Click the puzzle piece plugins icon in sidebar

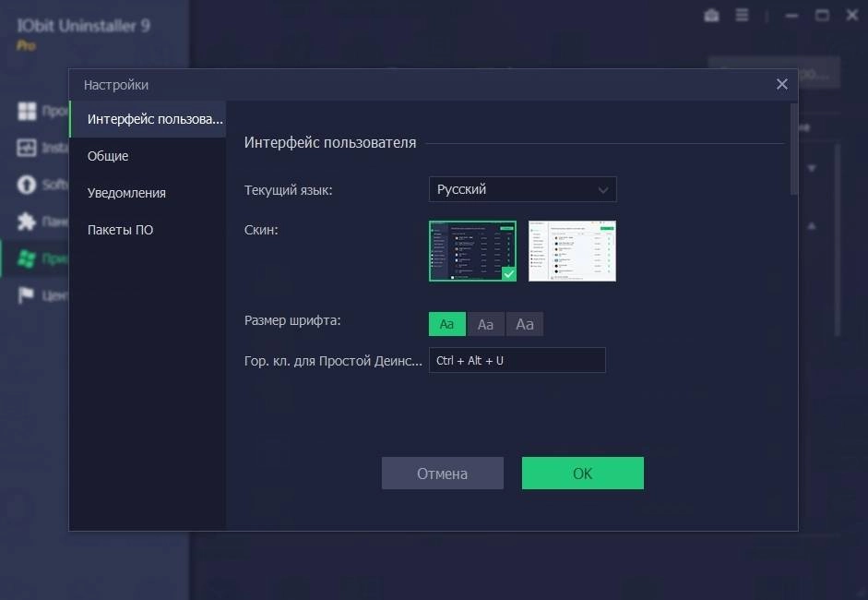coord(27,222)
